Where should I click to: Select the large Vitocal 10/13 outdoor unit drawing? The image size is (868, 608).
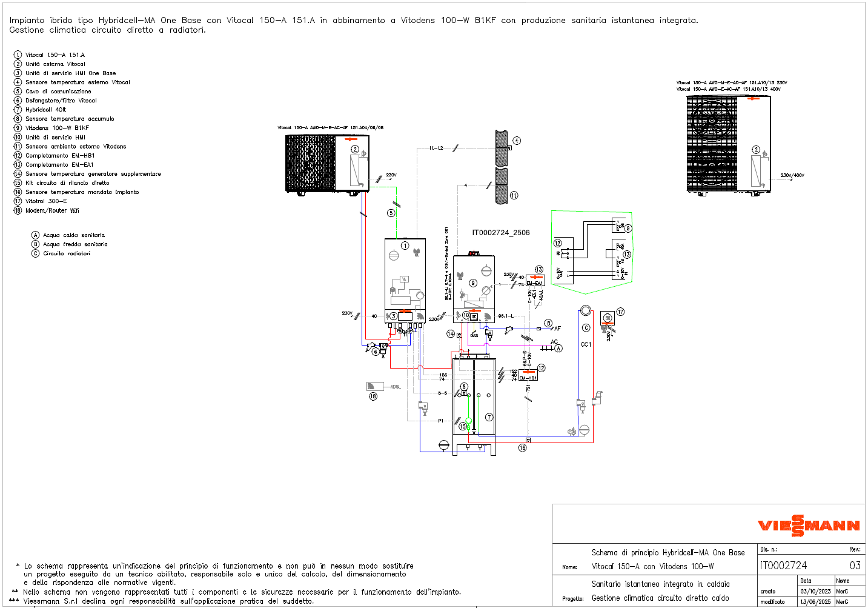[729, 144]
